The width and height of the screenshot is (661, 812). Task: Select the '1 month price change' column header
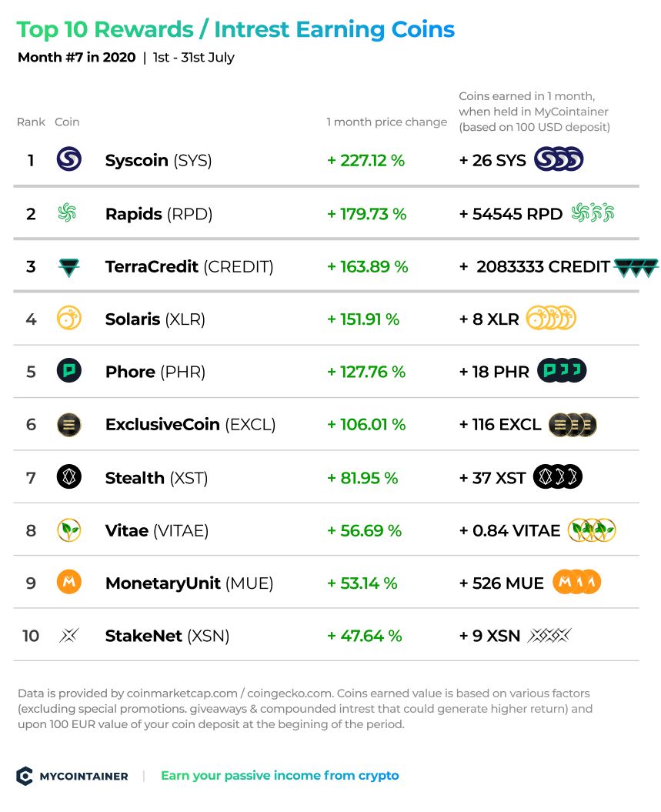pos(386,122)
